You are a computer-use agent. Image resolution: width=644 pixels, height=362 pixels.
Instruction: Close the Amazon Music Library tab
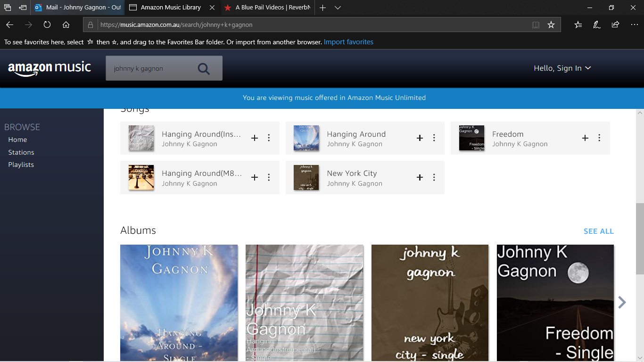212,8
